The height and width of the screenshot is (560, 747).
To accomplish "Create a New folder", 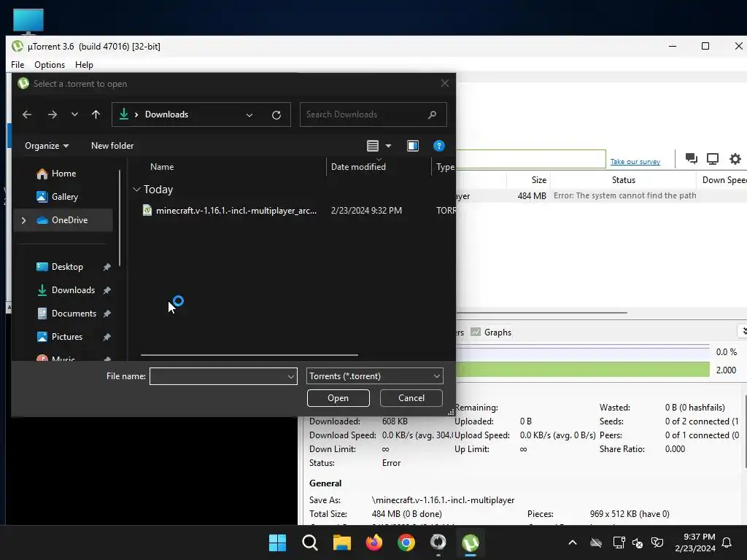I will point(112,146).
